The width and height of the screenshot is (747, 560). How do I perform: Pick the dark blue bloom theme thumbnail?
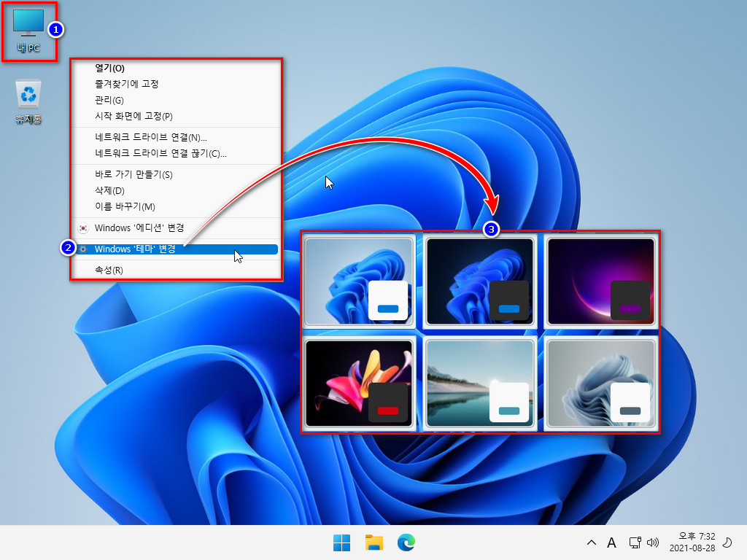[x=480, y=281]
